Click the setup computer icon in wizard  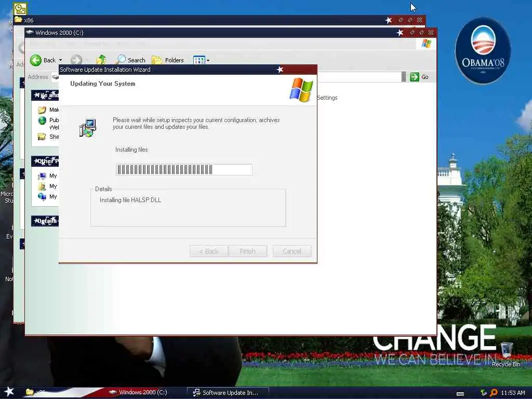88,128
